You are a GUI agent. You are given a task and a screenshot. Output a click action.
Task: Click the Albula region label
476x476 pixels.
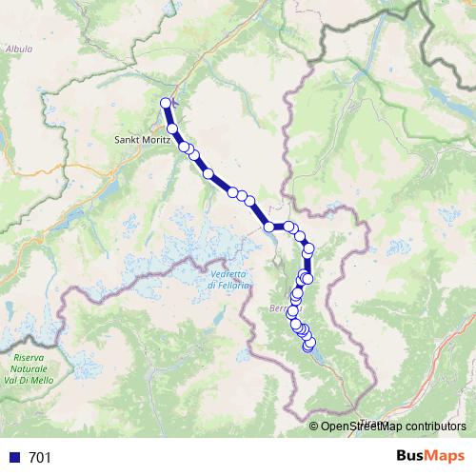(x=19, y=49)
